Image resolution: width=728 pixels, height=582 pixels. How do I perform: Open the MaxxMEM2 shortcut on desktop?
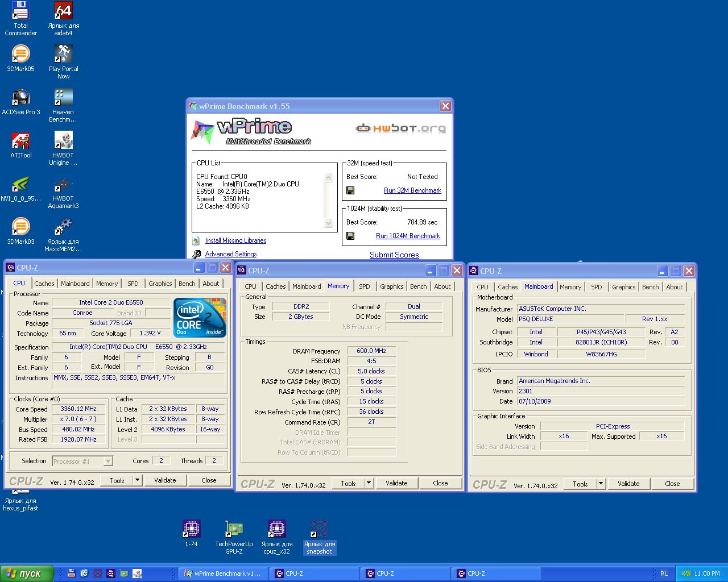pyautogui.click(x=63, y=235)
